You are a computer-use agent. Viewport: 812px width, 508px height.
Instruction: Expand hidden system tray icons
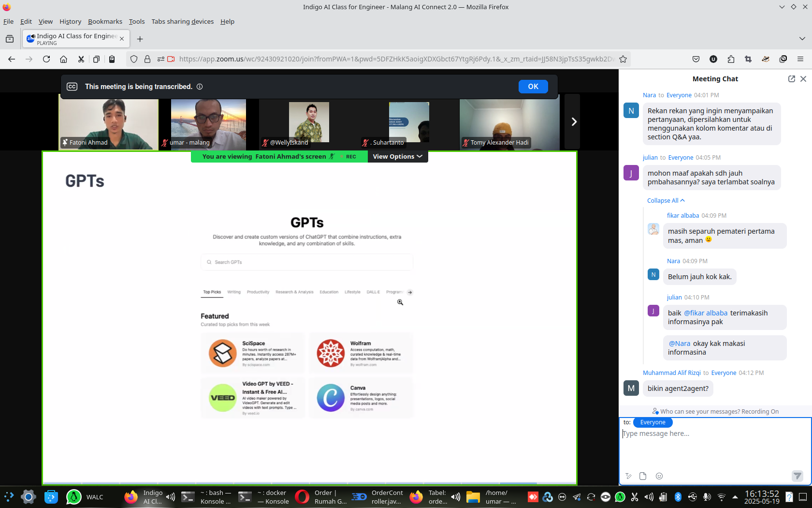point(735,497)
